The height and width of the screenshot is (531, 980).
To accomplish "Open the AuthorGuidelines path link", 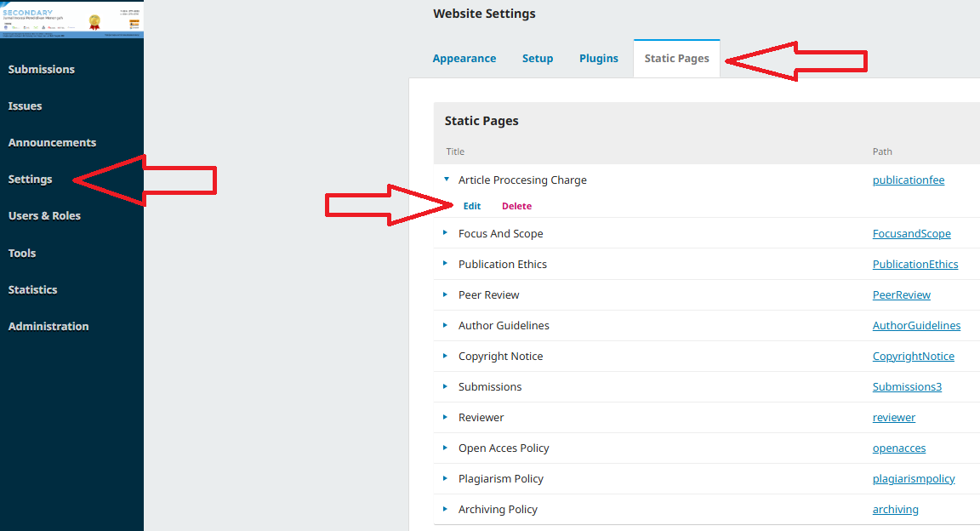I will point(916,326).
